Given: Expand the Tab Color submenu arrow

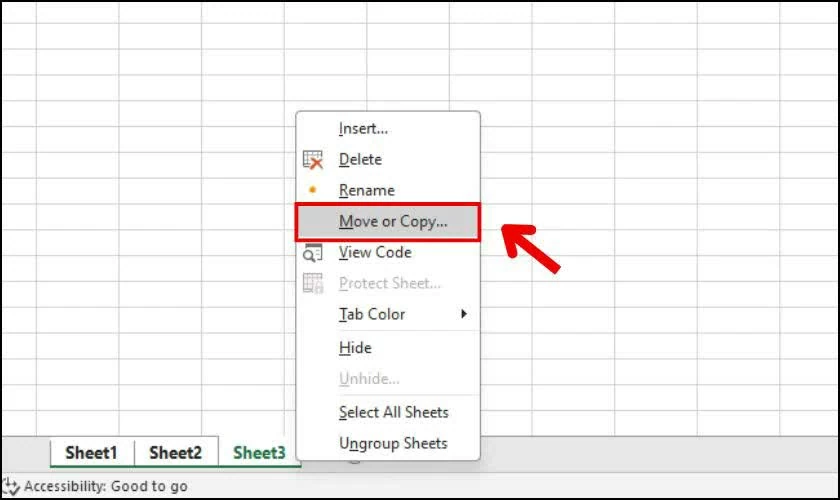Looking at the screenshot, I should point(463,314).
